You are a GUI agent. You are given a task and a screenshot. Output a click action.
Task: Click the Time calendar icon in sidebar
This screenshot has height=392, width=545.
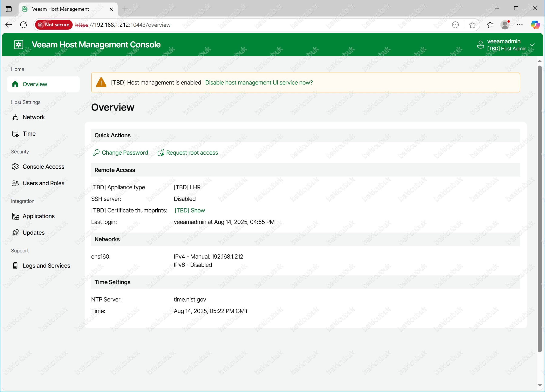coord(15,134)
